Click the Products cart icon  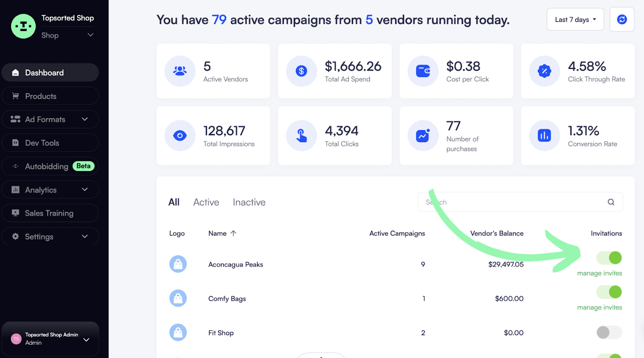[x=15, y=96]
